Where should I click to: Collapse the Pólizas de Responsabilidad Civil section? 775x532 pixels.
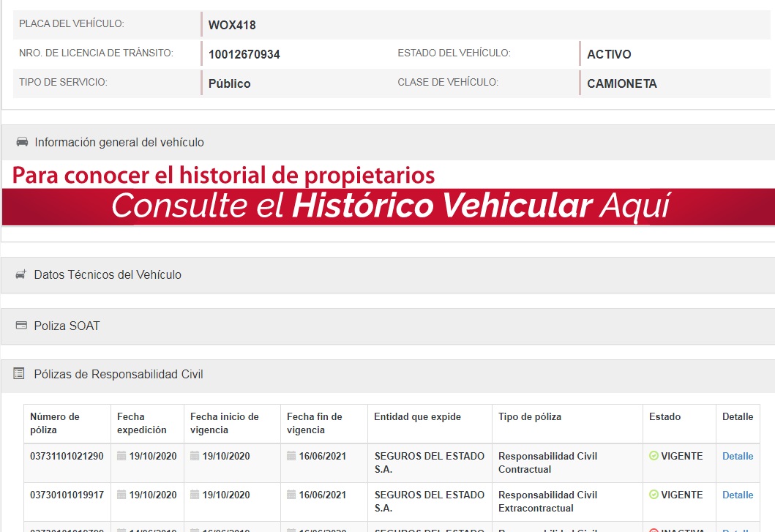pyautogui.click(x=119, y=375)
